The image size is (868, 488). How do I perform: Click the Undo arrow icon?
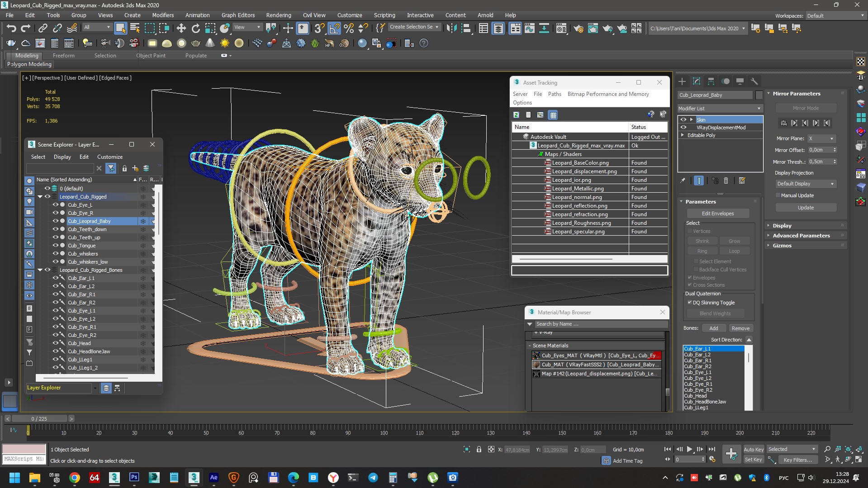pyautogui.click(x=11, y=28)
